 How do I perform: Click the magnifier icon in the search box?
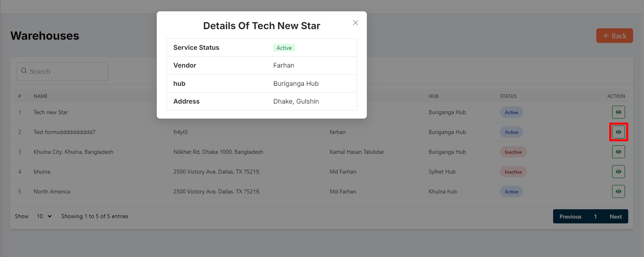click(24, 71)
